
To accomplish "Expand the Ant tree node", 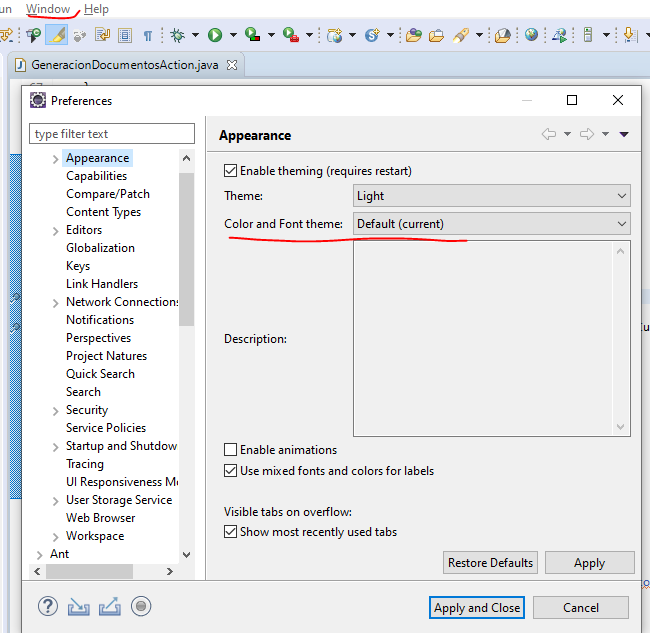I will coord(39,555).
